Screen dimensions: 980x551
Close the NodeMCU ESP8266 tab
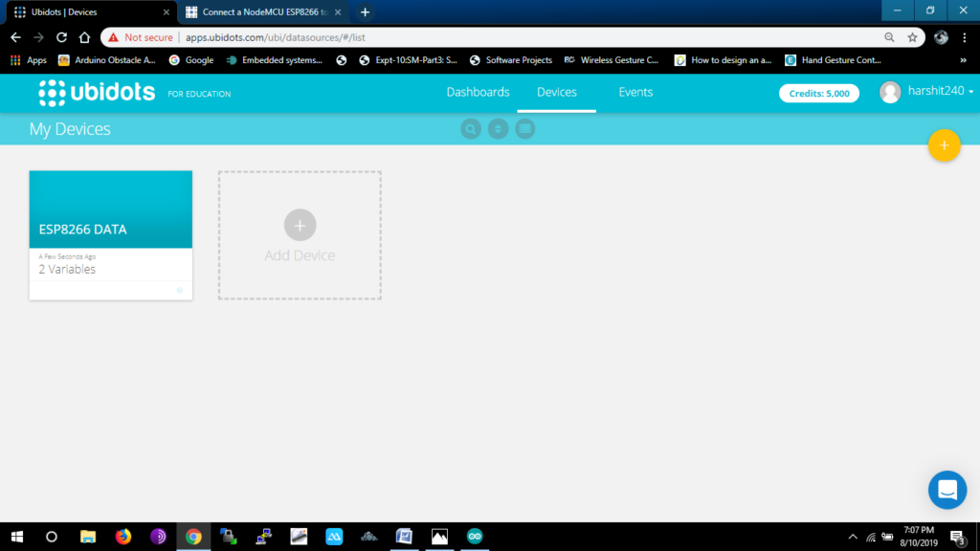coord(338,11)
